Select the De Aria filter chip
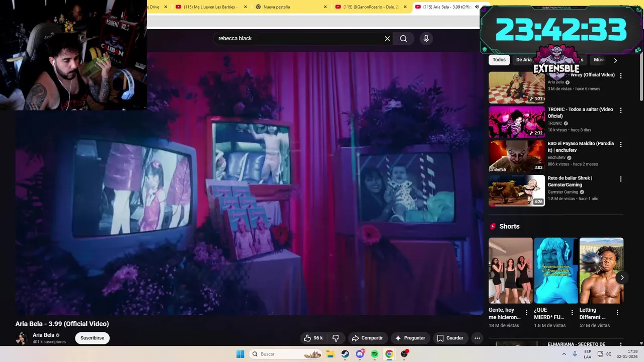This screenshot has width=644, height=362. [524, 60]
